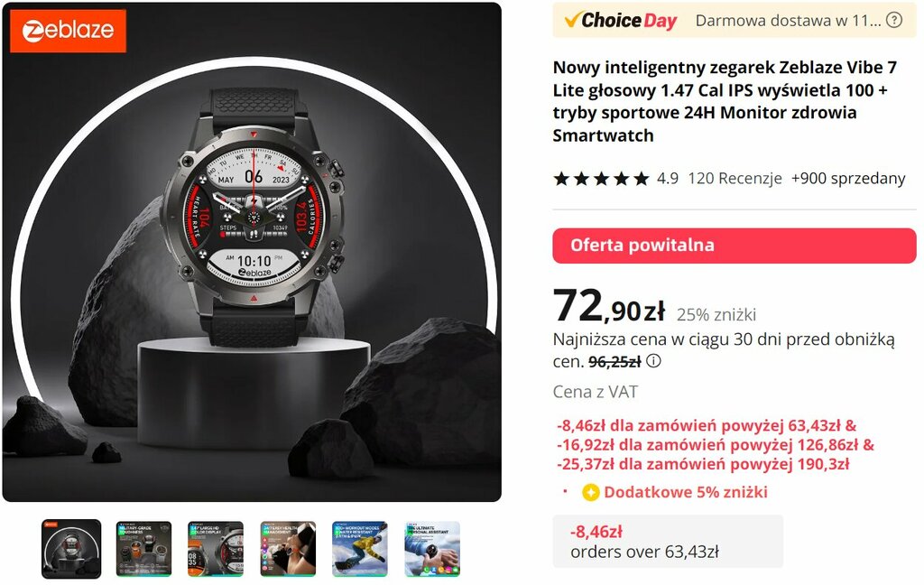Click the Oferta powitalna banner
This screenshot has width=924, height=585.
pyautogui.click(x=735, y=246)
